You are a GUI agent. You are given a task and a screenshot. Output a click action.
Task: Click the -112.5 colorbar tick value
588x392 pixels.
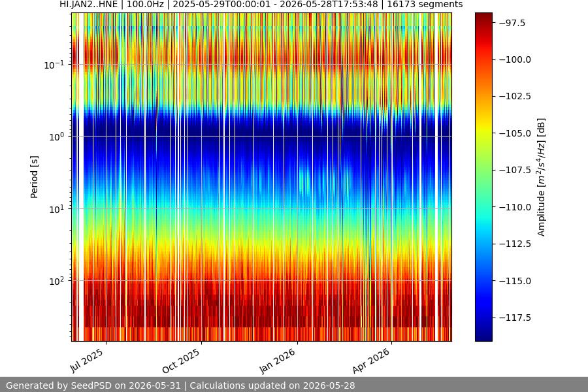(x=515, y=244)
